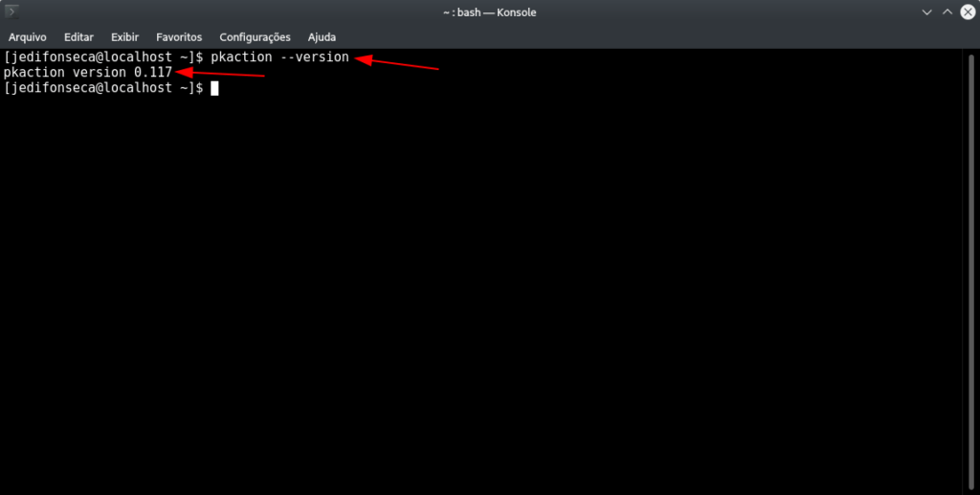Open the Ajuda menu
Image resolution: width=980 pixels, height=495 pixels.
tap(322, 37)
